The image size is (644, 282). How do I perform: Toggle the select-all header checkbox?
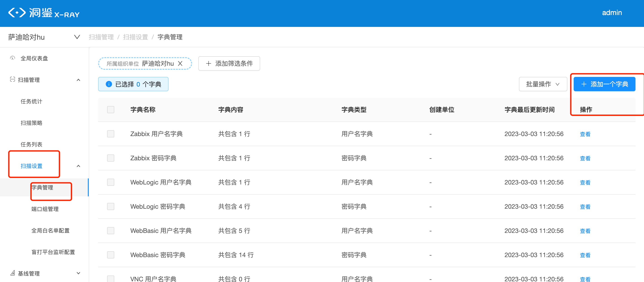(x=110, y=109)
